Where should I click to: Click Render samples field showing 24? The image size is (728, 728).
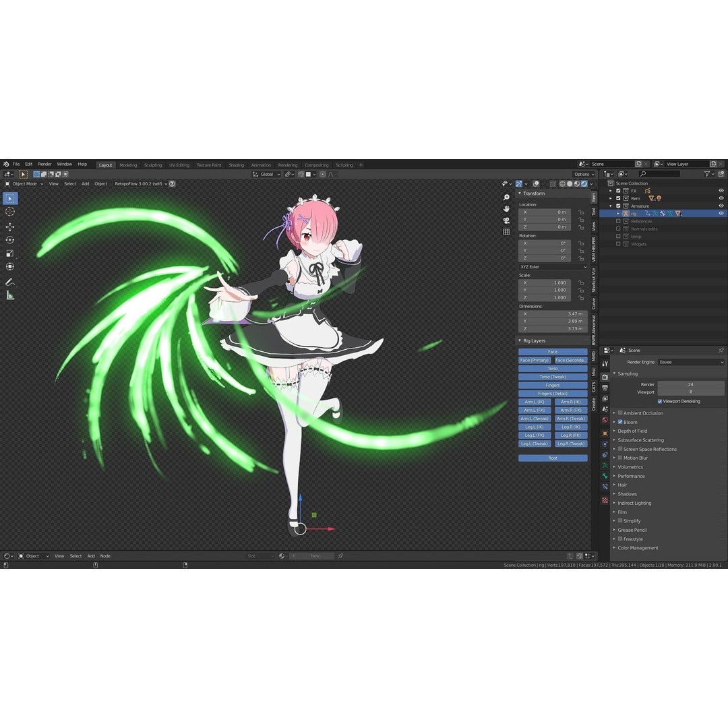(x=691, y=384)
